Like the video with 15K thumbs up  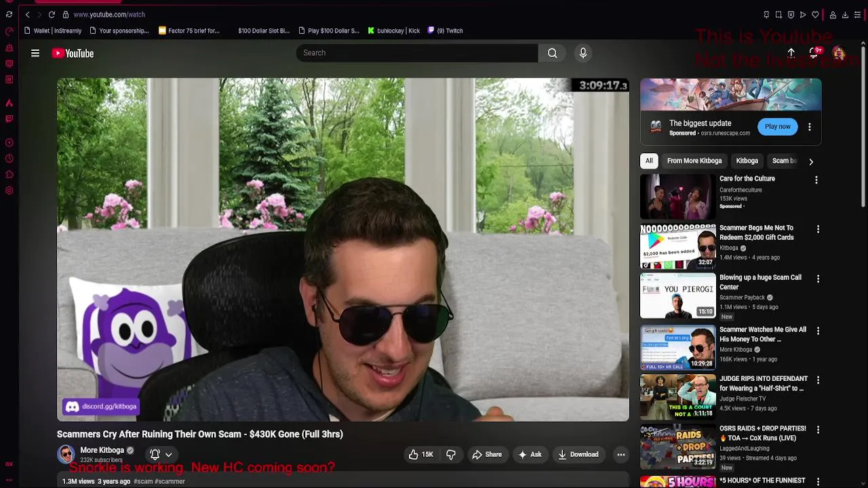pos(421,454)
